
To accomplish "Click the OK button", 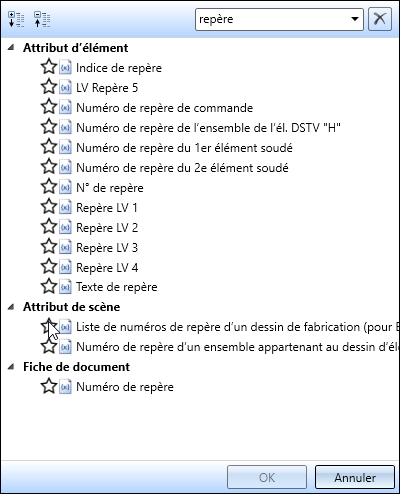I will coord(267,477).
